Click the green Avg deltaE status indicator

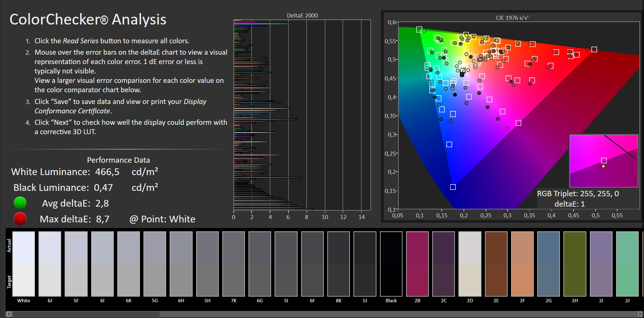[20, 203]
